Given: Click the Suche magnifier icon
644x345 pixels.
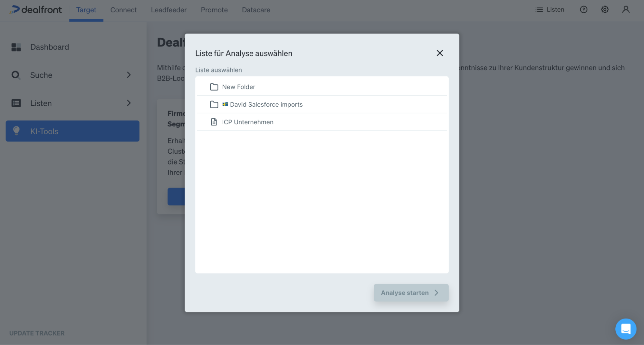Looking at the screenshot, I should 15,75.
